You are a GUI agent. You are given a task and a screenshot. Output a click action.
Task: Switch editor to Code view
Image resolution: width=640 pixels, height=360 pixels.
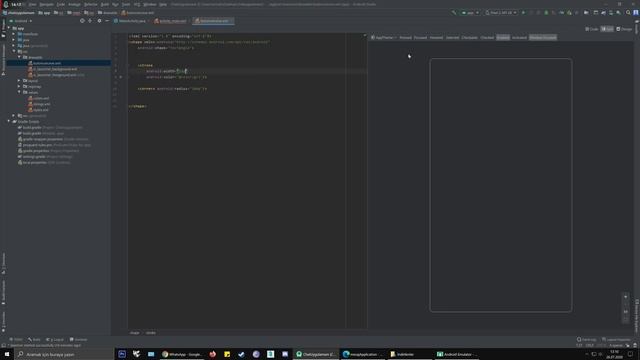coord(591,29)
